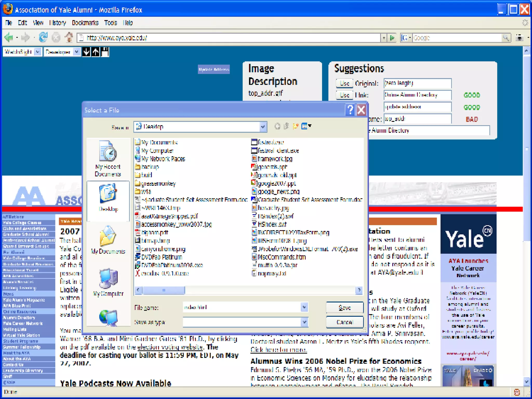
Task: Click the dialog help question mark
Action: [350, 110]
